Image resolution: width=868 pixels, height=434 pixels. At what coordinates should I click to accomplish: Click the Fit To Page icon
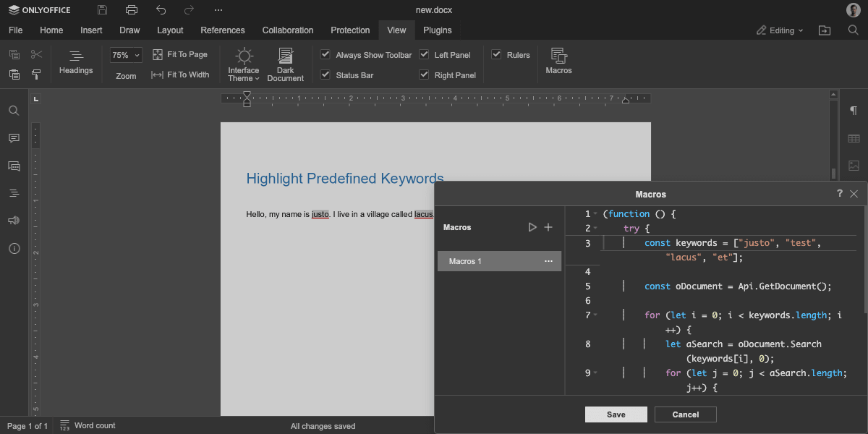[x=158, y=55]
